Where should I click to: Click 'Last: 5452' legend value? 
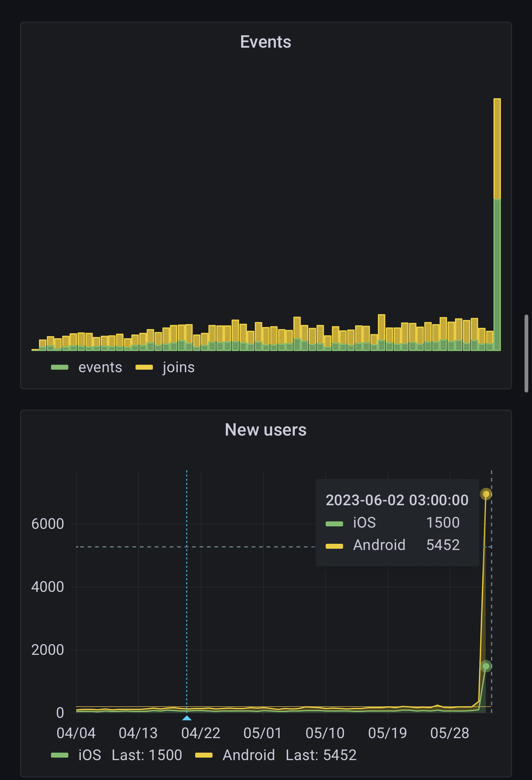click(322, 755)
